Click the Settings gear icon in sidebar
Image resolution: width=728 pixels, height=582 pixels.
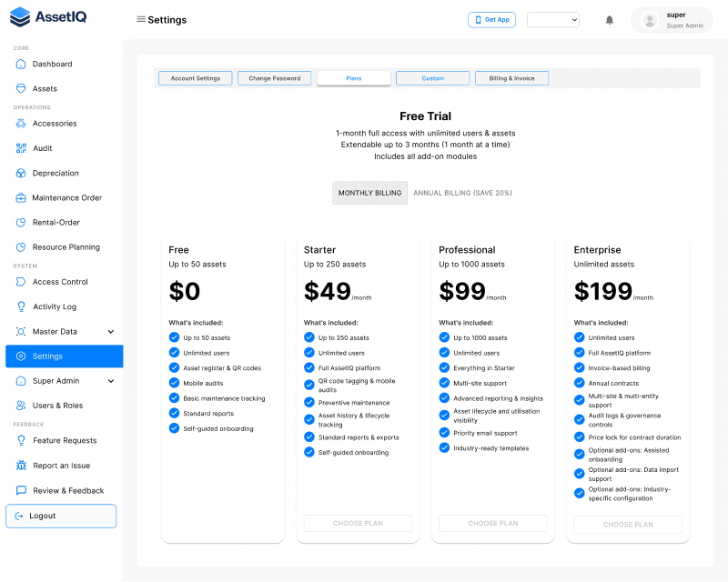[21, 356]
